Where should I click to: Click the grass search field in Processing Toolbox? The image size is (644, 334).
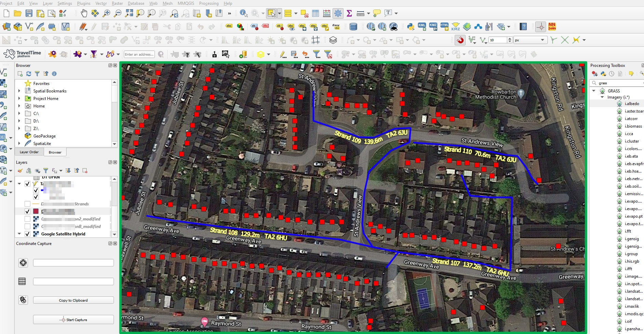pos(617,83)
